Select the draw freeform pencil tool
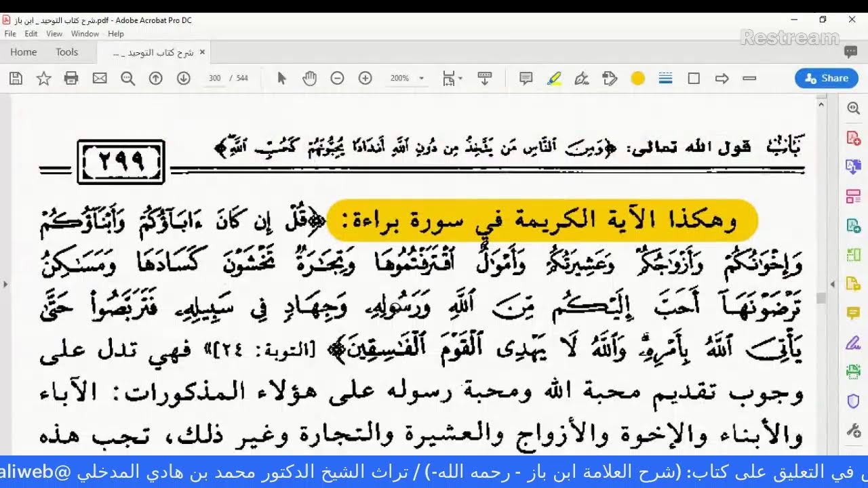Viewport: 868px width, 488px height. [x=581, y=79]
